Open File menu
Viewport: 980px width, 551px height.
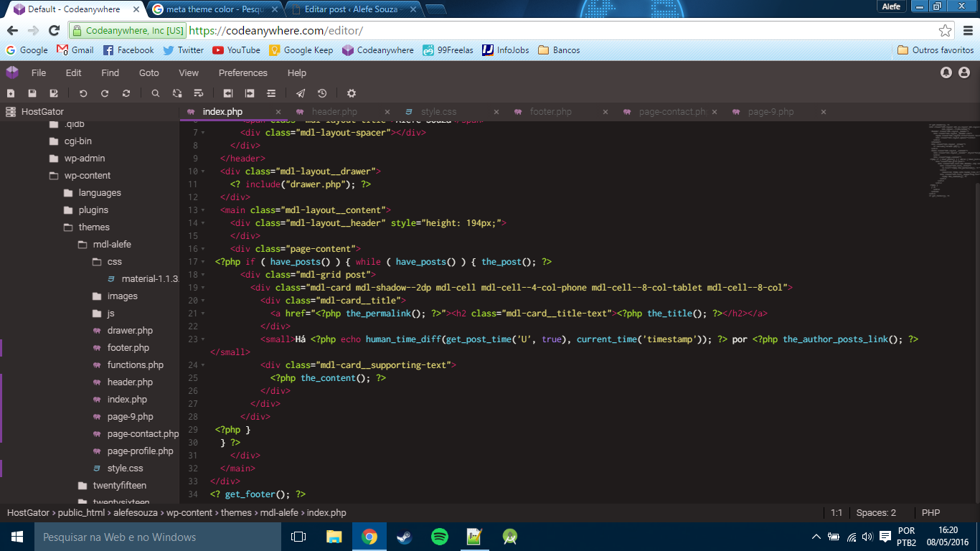39,72
